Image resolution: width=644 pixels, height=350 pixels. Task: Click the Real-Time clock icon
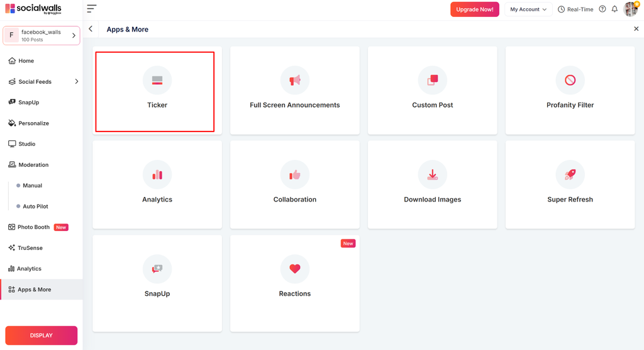[561, 9]
